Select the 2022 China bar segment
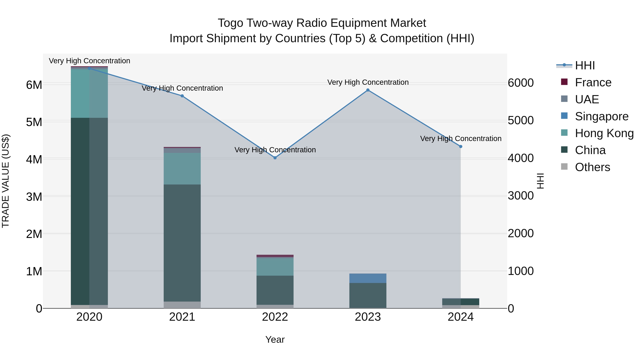The width and height of the screenshot is (644, 362). pyautogui.click(x=275, y=290)
